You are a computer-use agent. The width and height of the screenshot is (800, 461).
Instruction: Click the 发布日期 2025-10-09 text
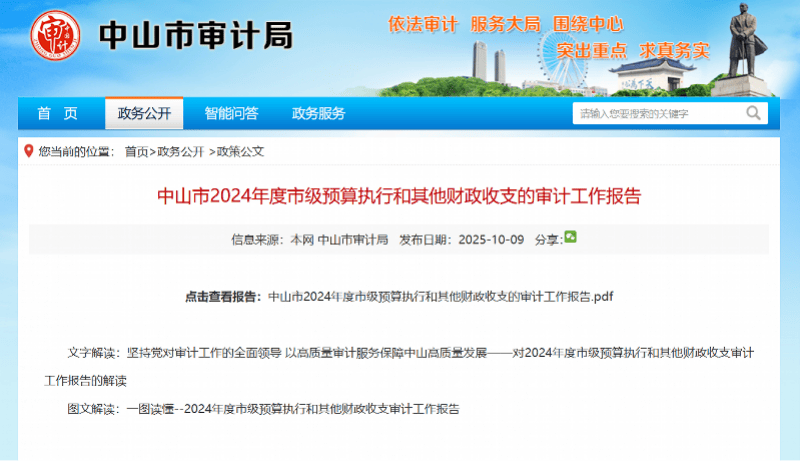tap(461, 239)
